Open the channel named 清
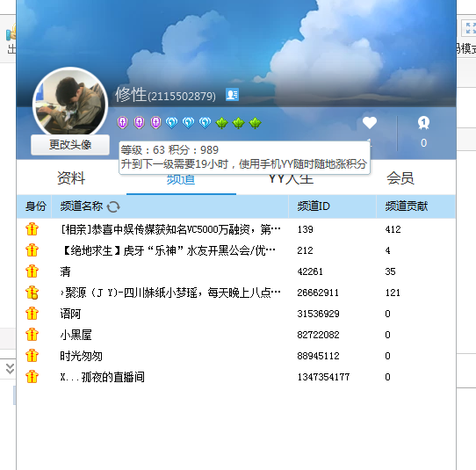476x470 pixels. 65,271
